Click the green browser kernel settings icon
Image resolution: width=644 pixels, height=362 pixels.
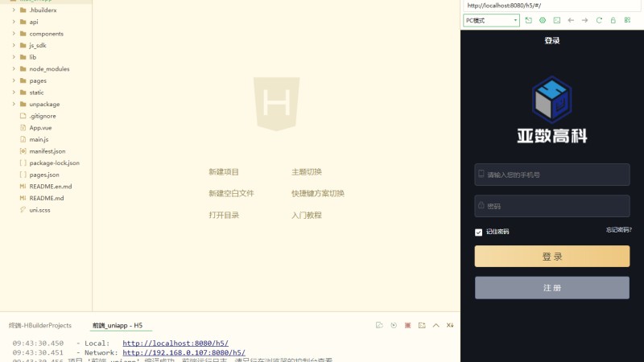pos(543,20)
